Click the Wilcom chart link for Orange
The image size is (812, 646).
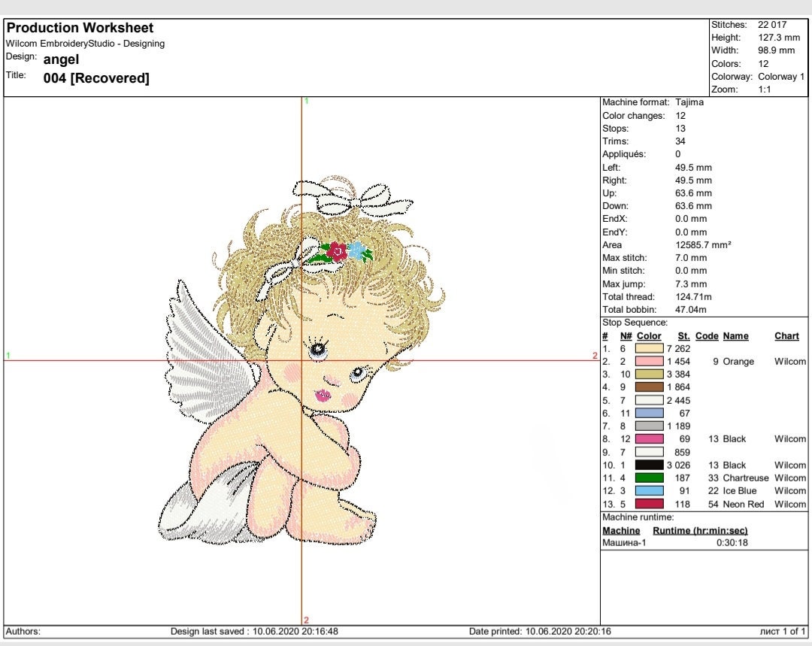click(786, 362)
